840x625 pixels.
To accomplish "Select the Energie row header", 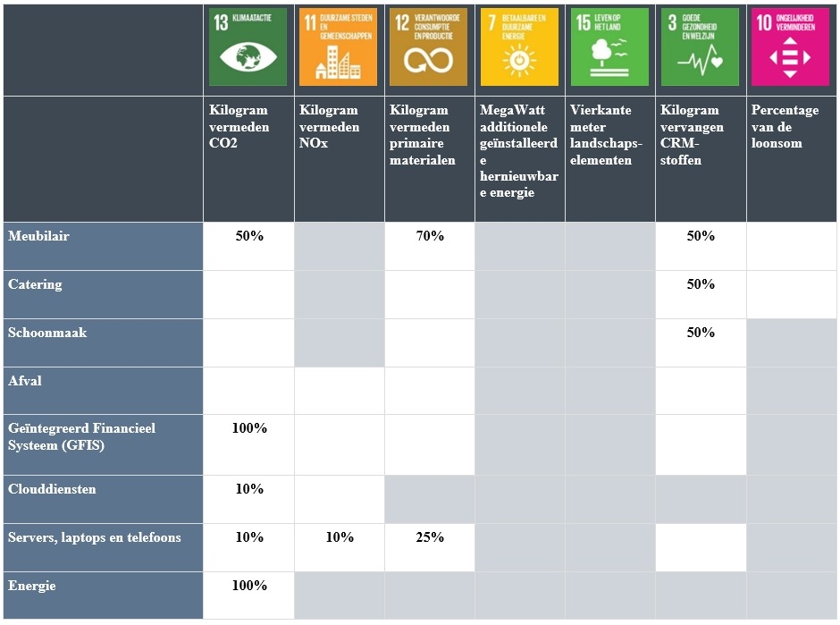I will coord(32,586).
